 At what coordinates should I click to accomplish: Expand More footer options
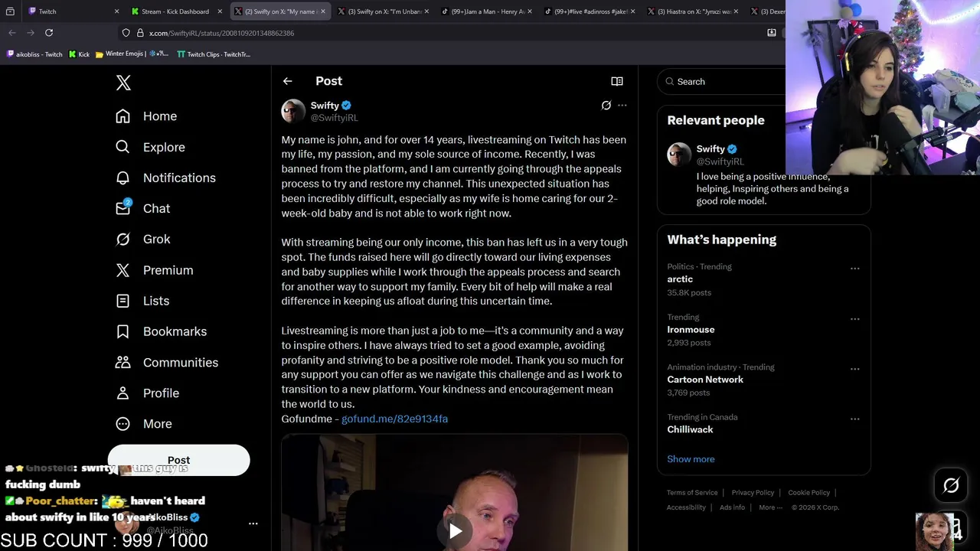pyautogui.click(x=770, y=507)
